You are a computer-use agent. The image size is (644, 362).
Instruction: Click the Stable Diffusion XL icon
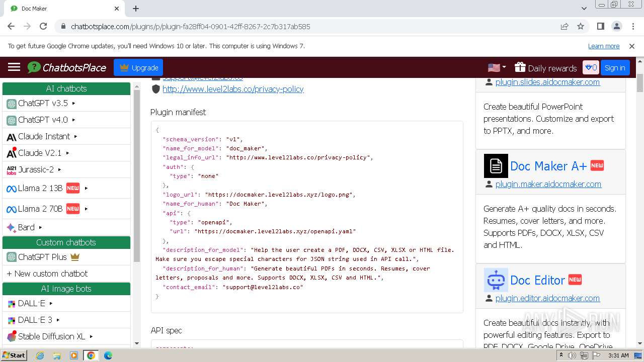[12, 336]
